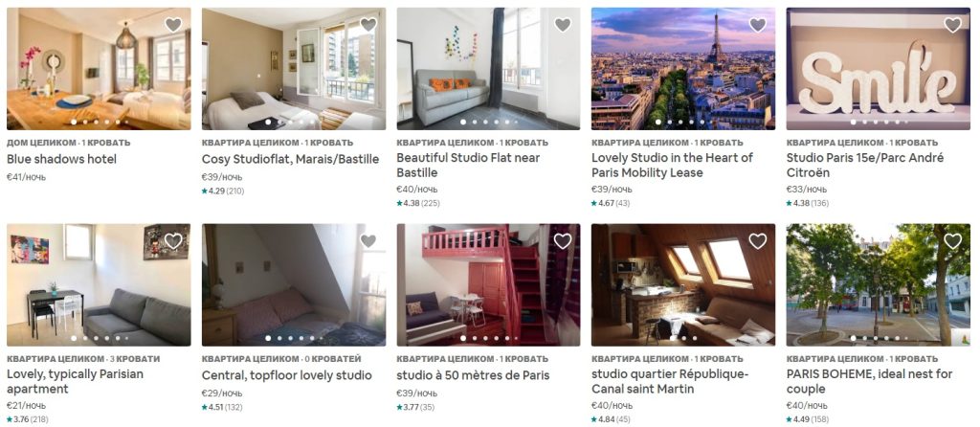The image size is (980, 427).
Task: View the attic skylight kitchen photo
Action: coord(683,285)
